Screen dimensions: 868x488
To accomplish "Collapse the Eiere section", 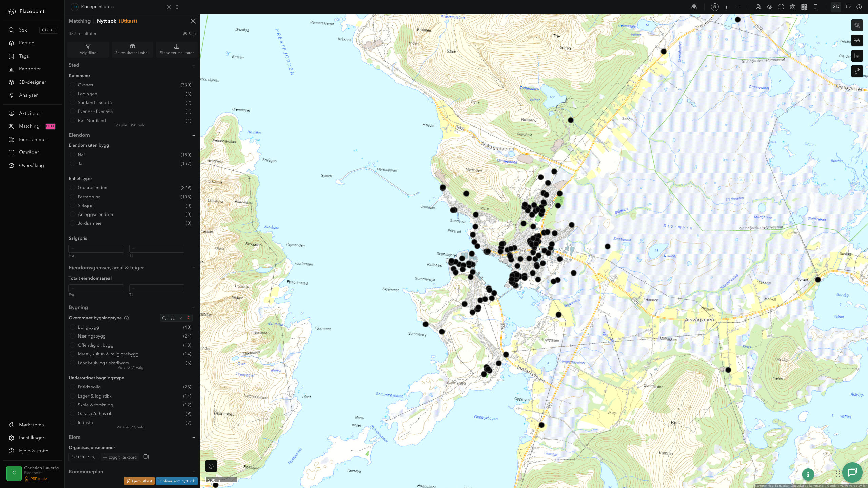I will coord(194,438).
